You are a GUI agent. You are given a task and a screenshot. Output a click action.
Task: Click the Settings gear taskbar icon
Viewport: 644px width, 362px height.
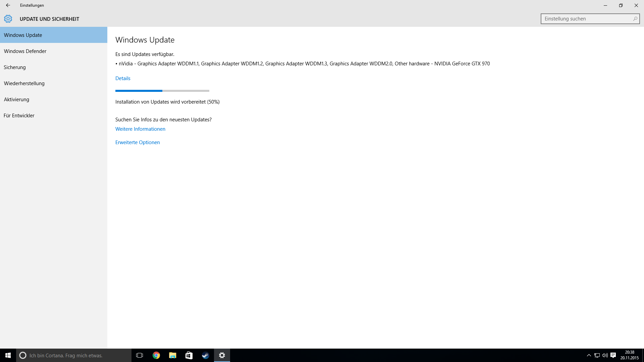pos(222,355)
